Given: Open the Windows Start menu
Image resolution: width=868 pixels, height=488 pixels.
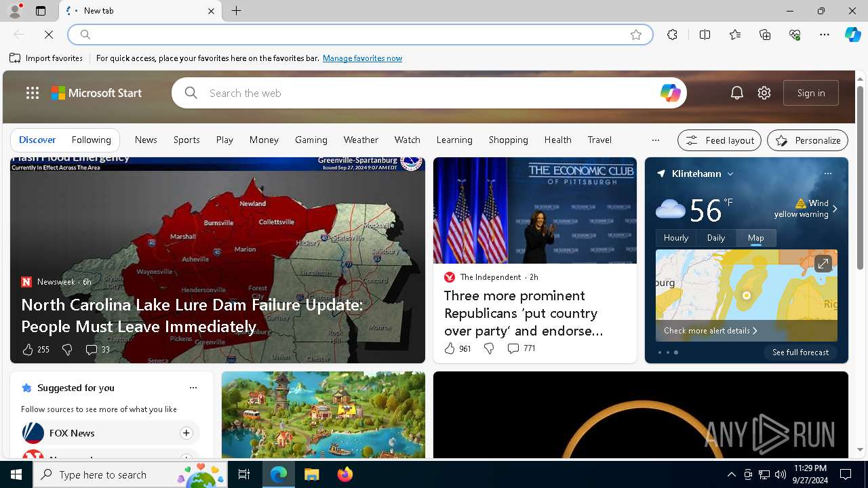Looking at the screenshot, I should [16, 474].
